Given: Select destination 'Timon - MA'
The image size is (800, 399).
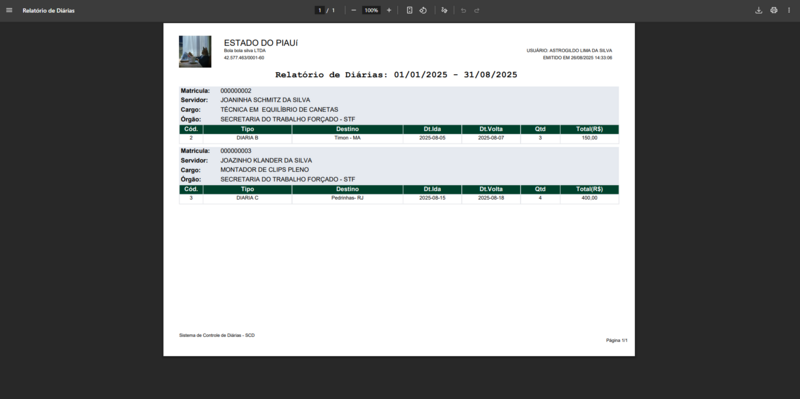Looking at the screenshot, I should coord(347,138).
